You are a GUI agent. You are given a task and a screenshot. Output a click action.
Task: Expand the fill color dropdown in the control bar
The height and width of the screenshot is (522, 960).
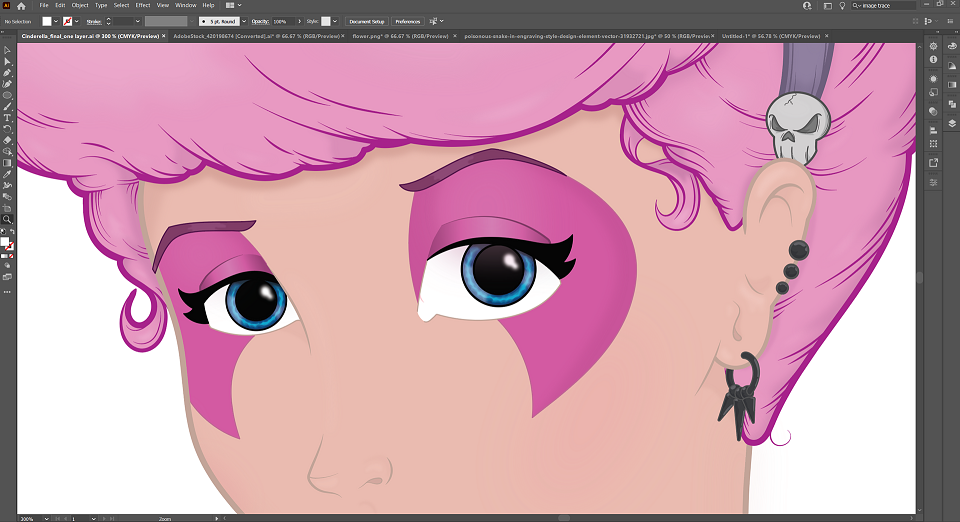pyautogui.click(x=56, y=21)
